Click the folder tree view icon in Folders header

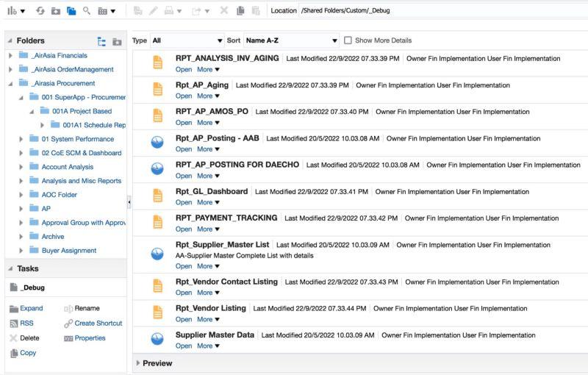(x=101, y=41)
